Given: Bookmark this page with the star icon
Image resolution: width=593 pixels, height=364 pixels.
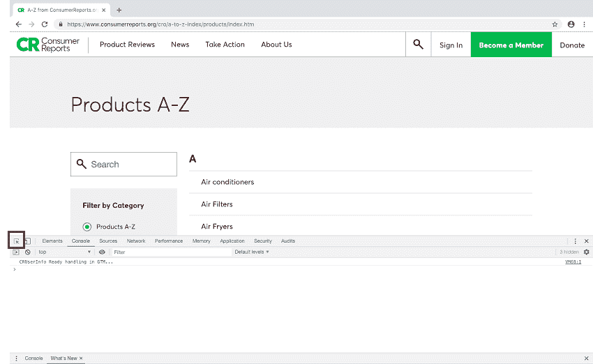Looking at the screenshot, I should click(x=555, y=24).
